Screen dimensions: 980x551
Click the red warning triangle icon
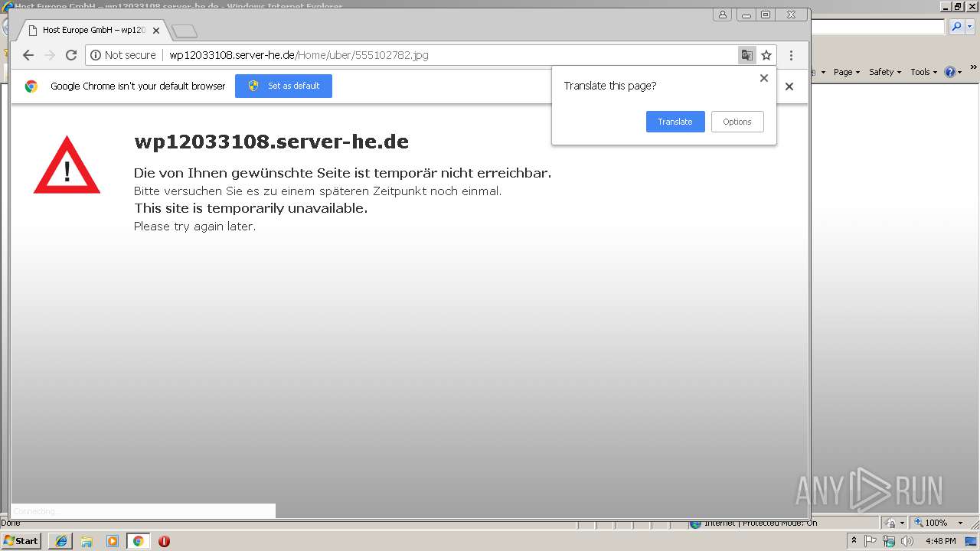click(x=67, y=165)
